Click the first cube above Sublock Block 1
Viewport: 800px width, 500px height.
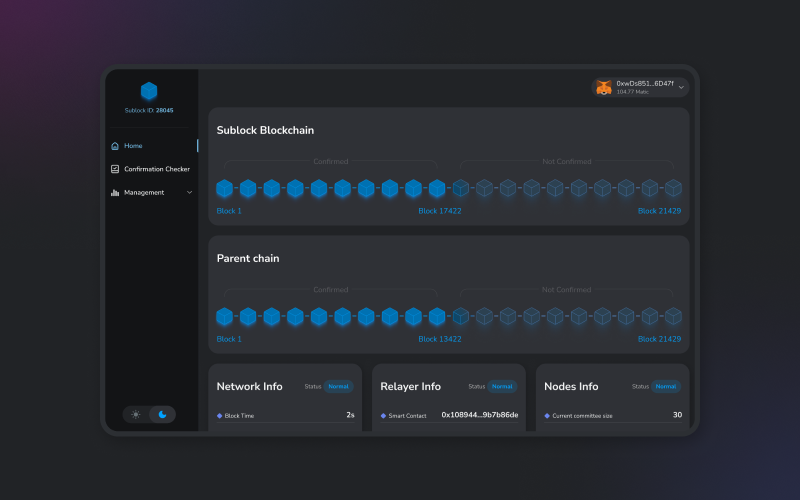click(x=224, y=188)
